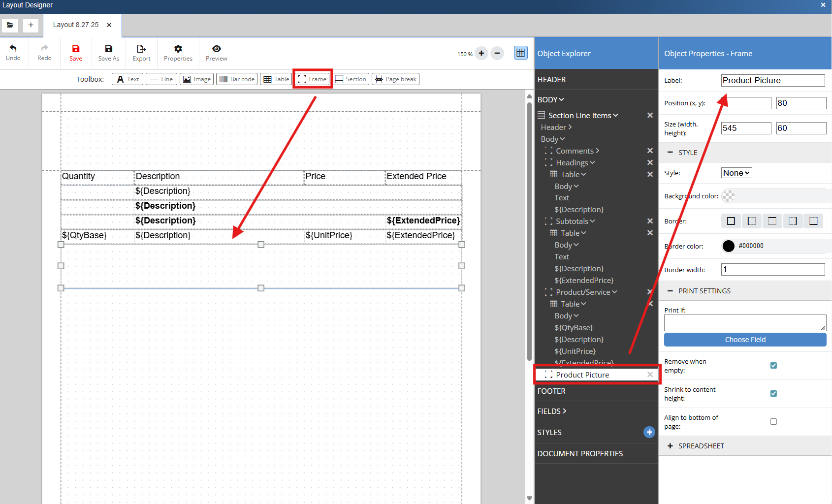Pick the black border color swatch
The width and height of the screenshot is (832, 504).
pos(728,246)
